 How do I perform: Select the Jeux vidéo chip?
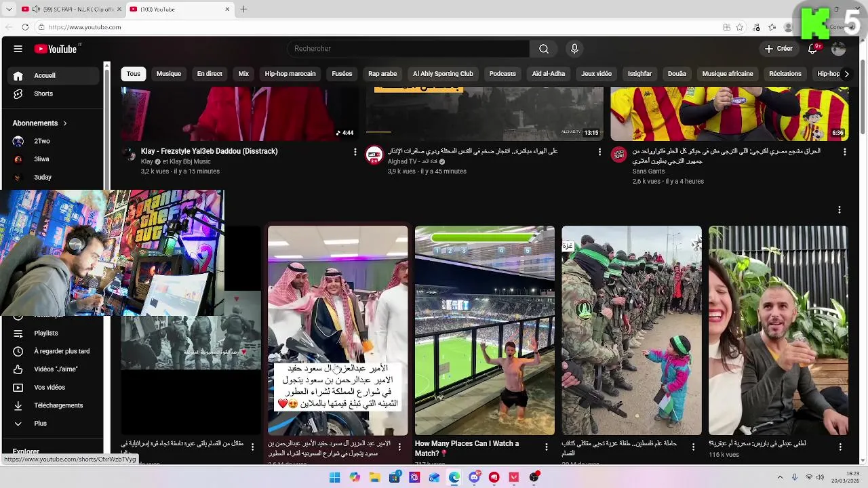pos(596,74)
